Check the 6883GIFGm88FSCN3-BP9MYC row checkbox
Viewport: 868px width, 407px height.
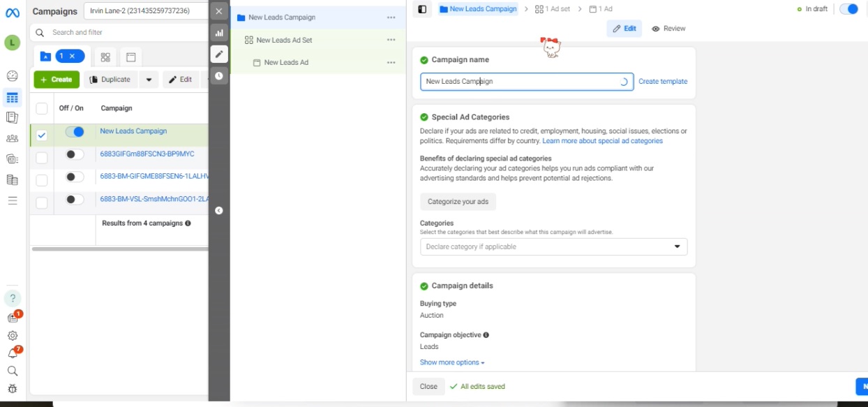tap(42, 158)
